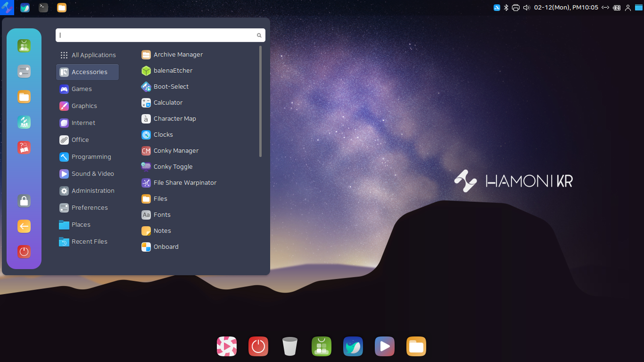
Task: Launch the pink pinwheel app from the dock
Action: tap(227, 346)
